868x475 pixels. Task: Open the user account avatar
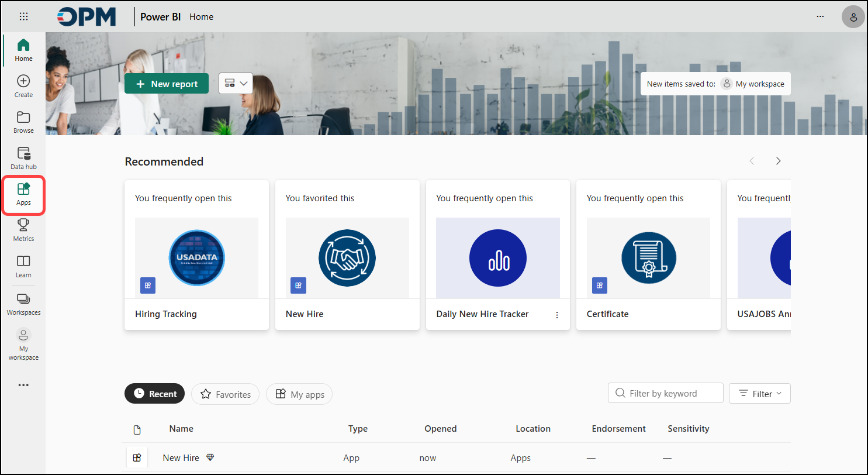(x=853, y=16)
